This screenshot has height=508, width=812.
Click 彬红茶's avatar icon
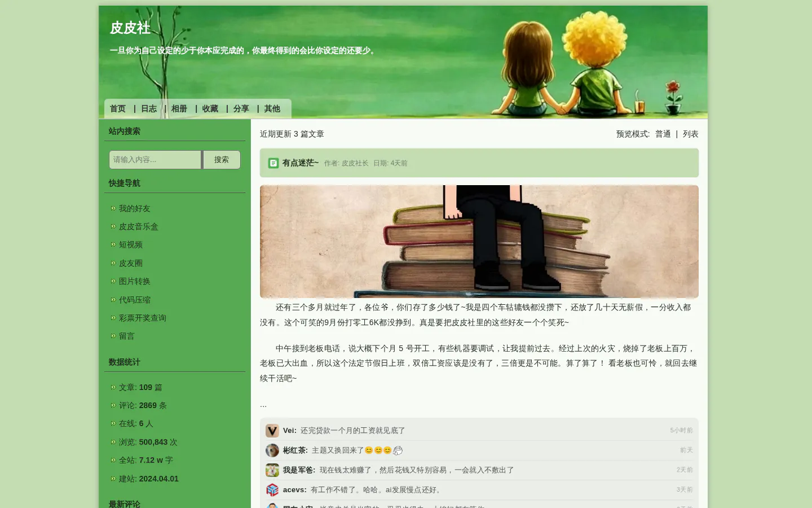click(x=272, y=450)
